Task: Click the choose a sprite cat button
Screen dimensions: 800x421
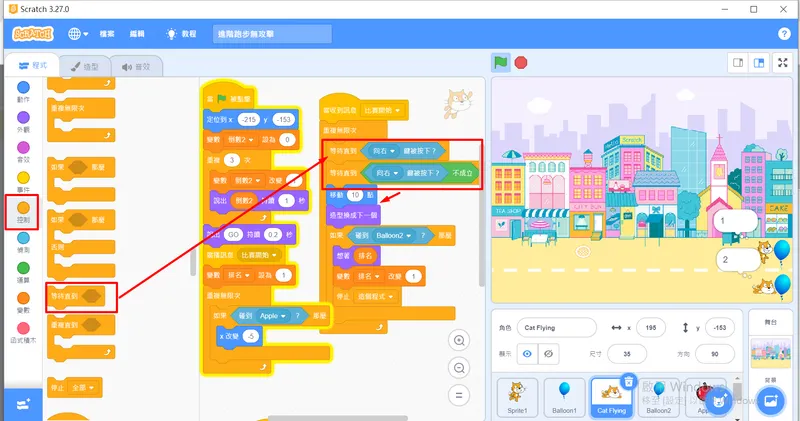Action: pos(719,401)
